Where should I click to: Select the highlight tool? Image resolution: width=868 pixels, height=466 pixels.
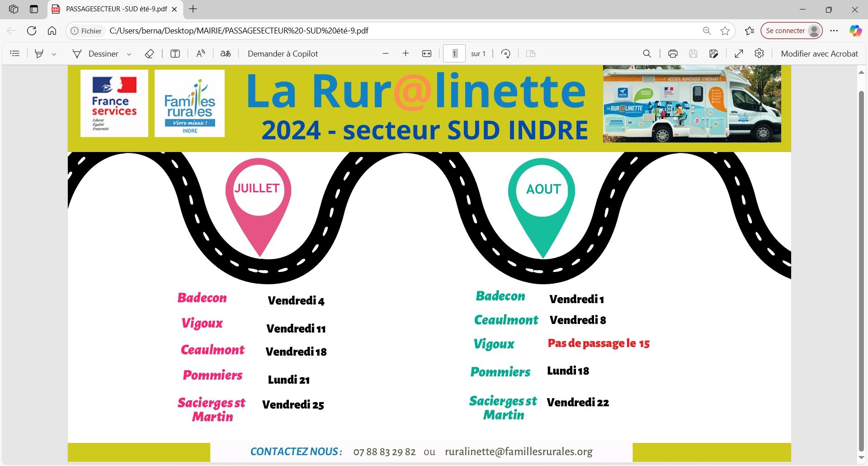(39, 53)
